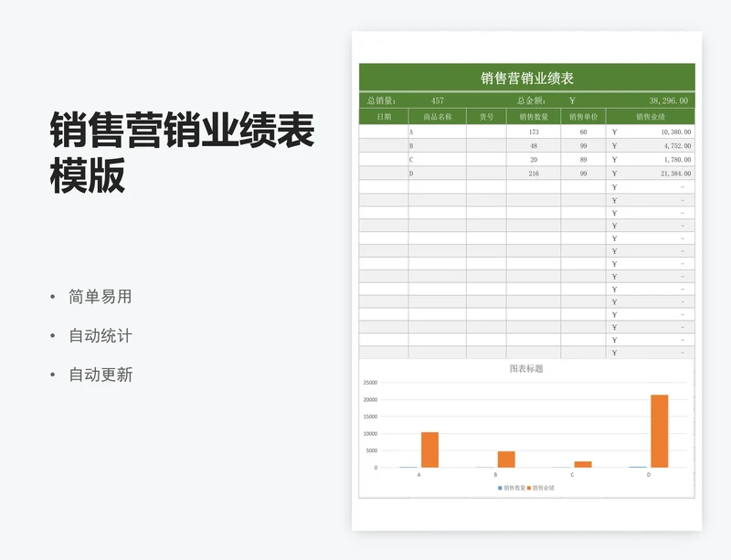This screenshot has height=560, width=731.
Task: Select the sales cell 21,384.00
Action: click(x=651, y=174)
